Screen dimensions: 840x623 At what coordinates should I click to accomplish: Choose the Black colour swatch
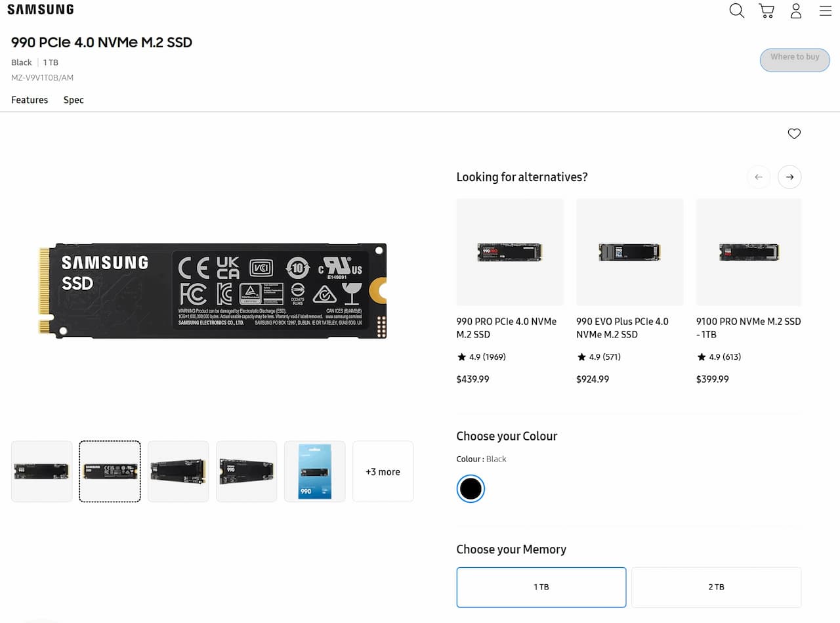coord(471,488)
